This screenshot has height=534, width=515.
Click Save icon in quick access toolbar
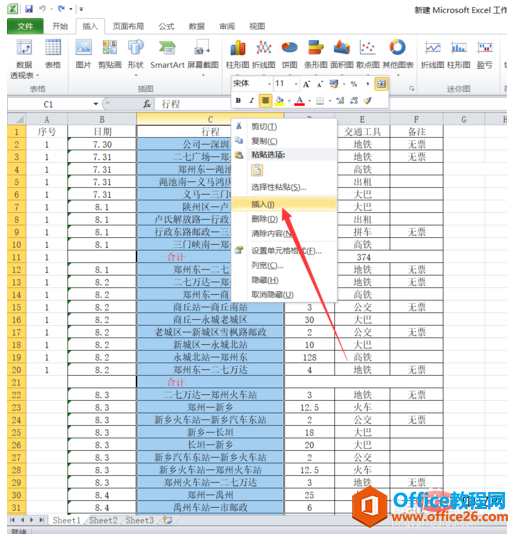[x=29, y=9]
